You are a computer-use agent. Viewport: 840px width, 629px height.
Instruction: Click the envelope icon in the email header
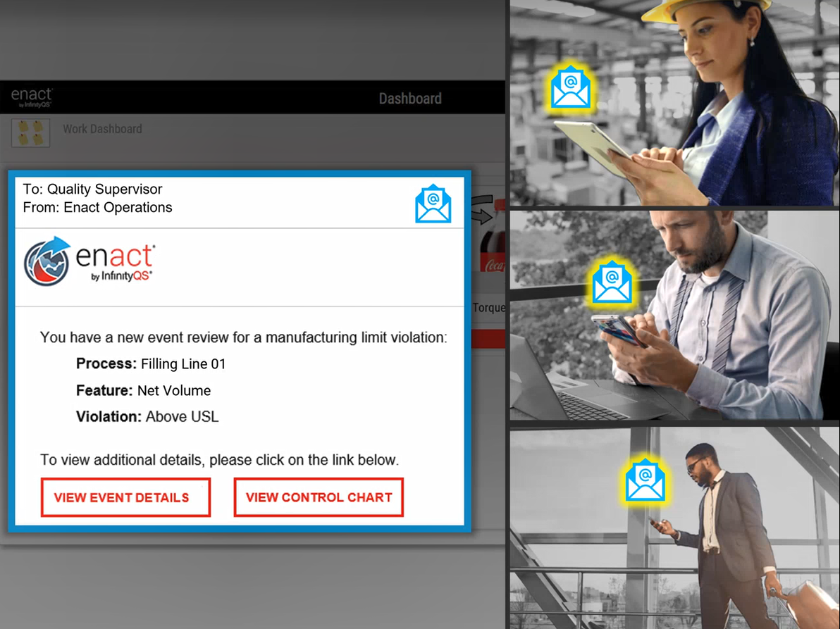[x=433, y=204]
